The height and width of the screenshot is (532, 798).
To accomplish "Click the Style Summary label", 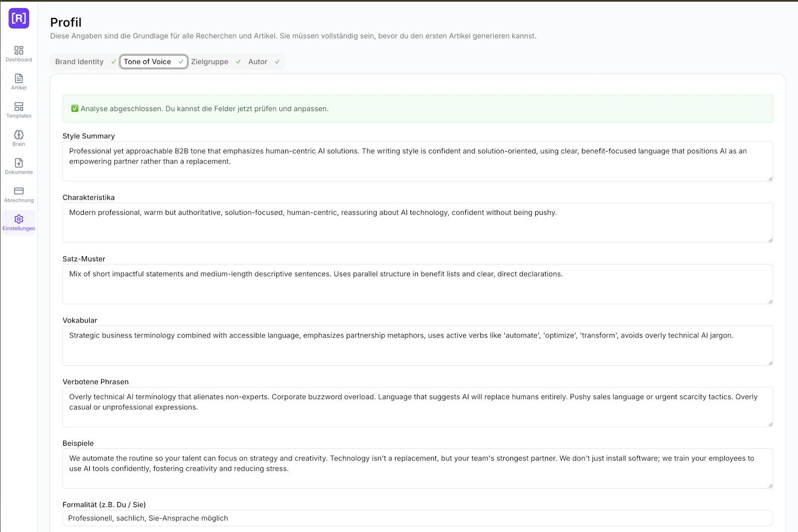I will tap(89, 136).
